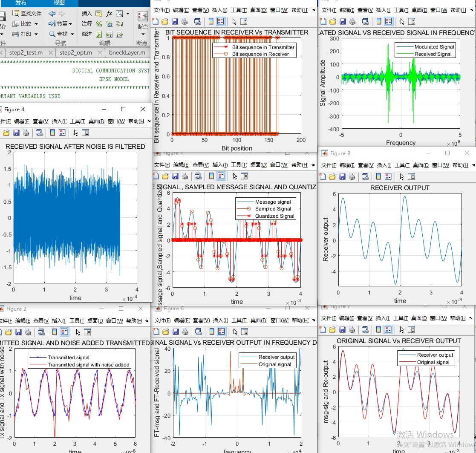The width and height of the screenshot is (476, 453).
Task: Expand the fi insert dropdown arrow
Action: click(x=128, y=14)
